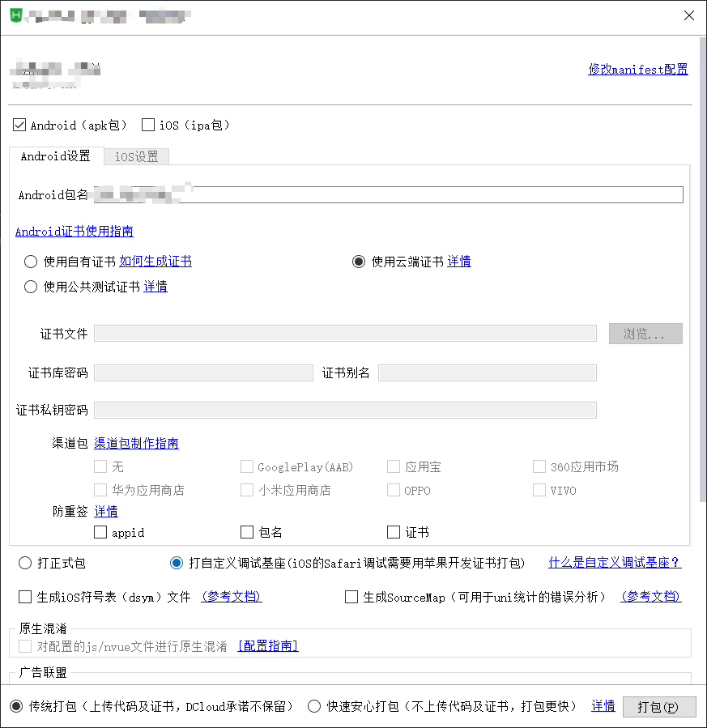Check the 华为应用商店 channel package

100,490
